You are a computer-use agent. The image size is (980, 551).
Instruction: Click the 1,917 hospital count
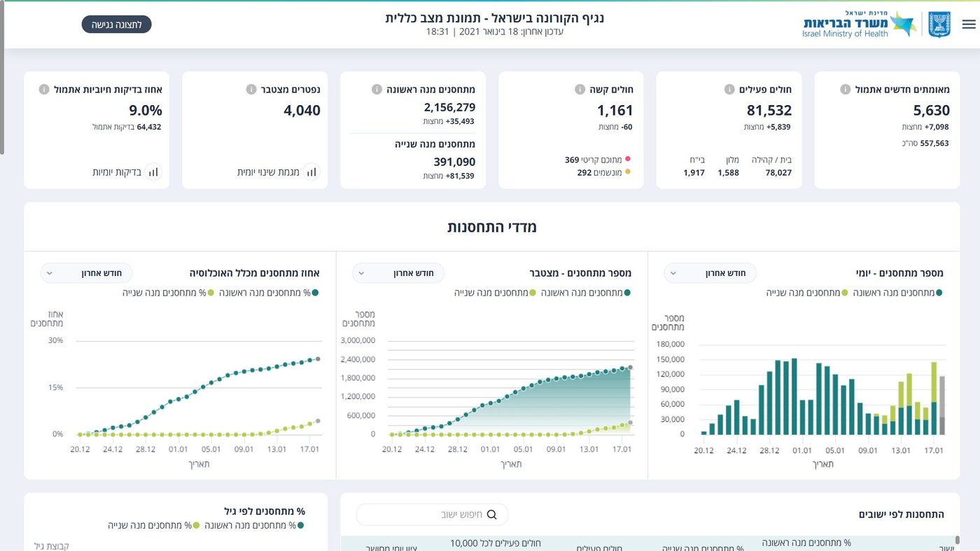694,172
